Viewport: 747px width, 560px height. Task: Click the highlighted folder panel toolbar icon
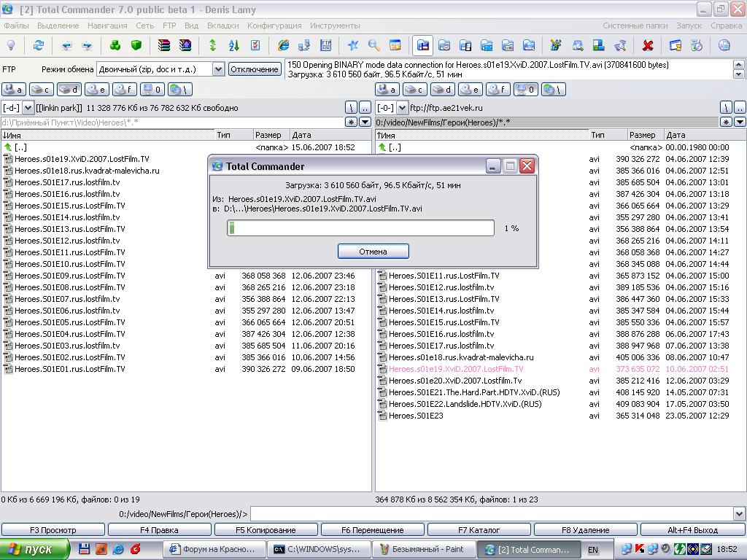(422, 45)
